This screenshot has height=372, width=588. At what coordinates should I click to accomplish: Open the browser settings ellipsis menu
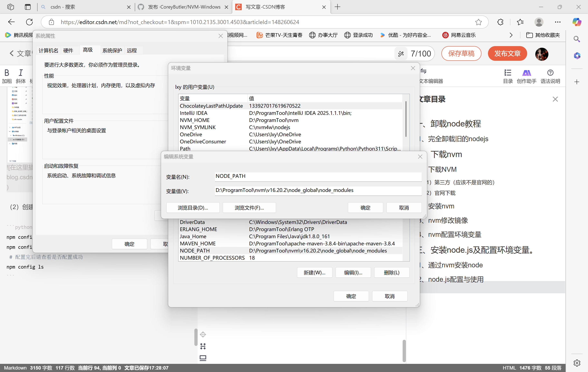pos(557,22)
